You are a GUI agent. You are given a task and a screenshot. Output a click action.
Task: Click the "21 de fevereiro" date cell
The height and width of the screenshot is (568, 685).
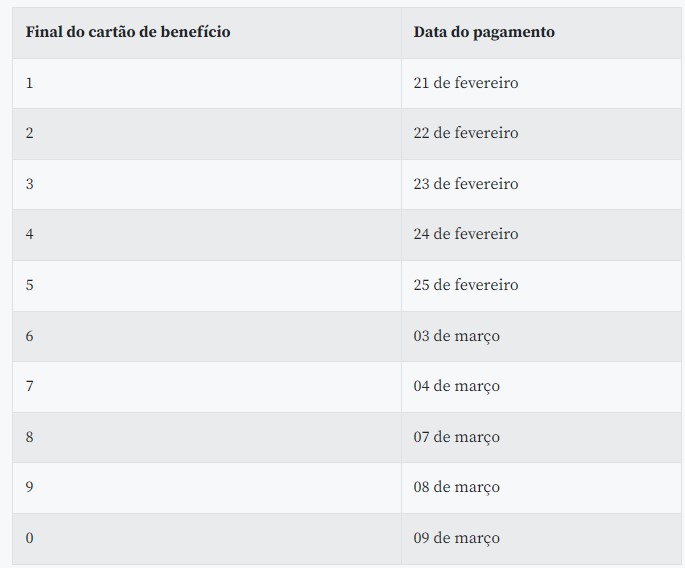click(466, 83)
